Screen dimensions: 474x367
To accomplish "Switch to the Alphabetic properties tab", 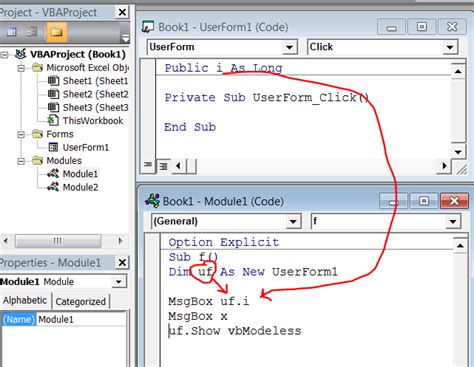I will point(25,300).
